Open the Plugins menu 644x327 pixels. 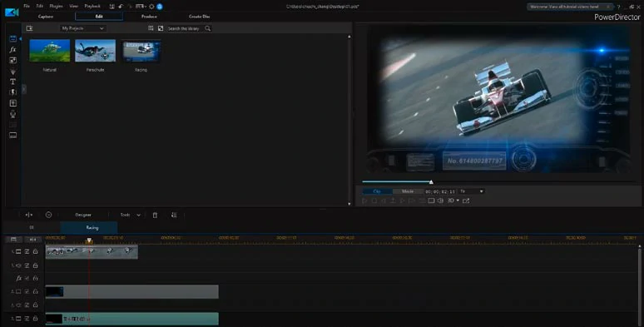point(57,7)
